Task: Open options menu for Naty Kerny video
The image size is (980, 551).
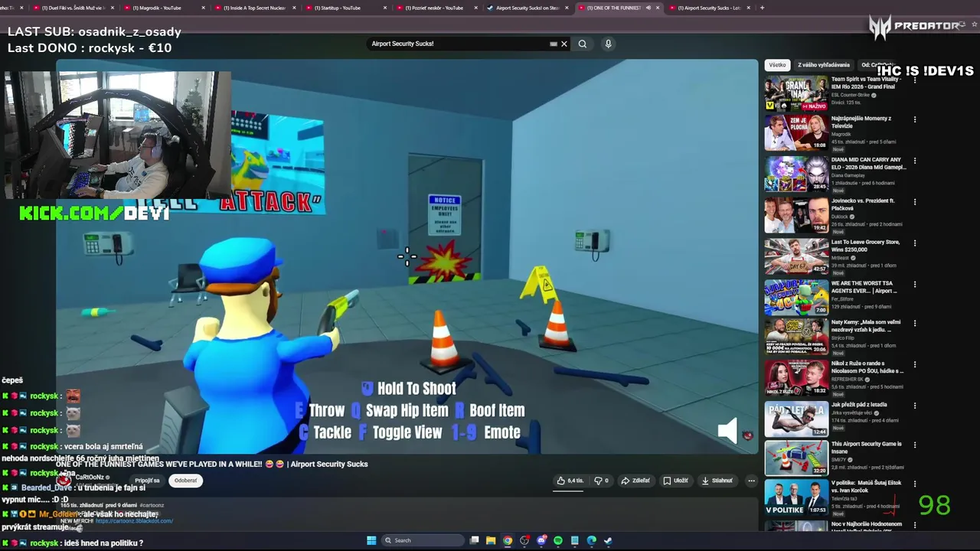Action: 914,323
